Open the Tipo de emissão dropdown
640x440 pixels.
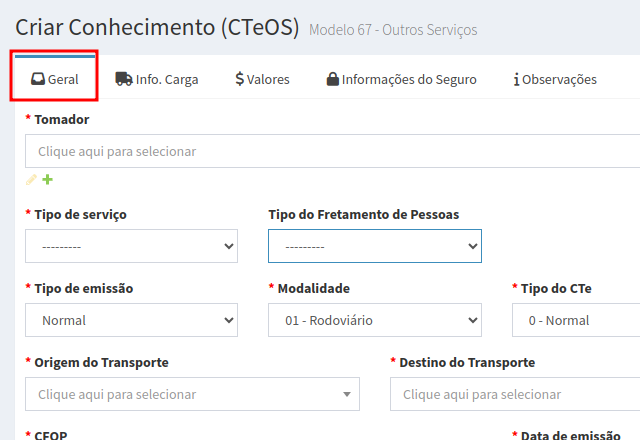[x=131, y=320]
